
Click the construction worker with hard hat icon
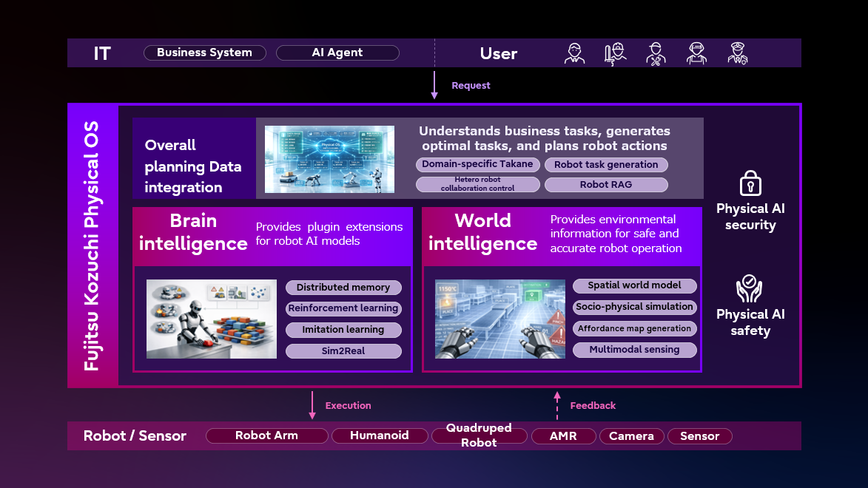point(615,53)
